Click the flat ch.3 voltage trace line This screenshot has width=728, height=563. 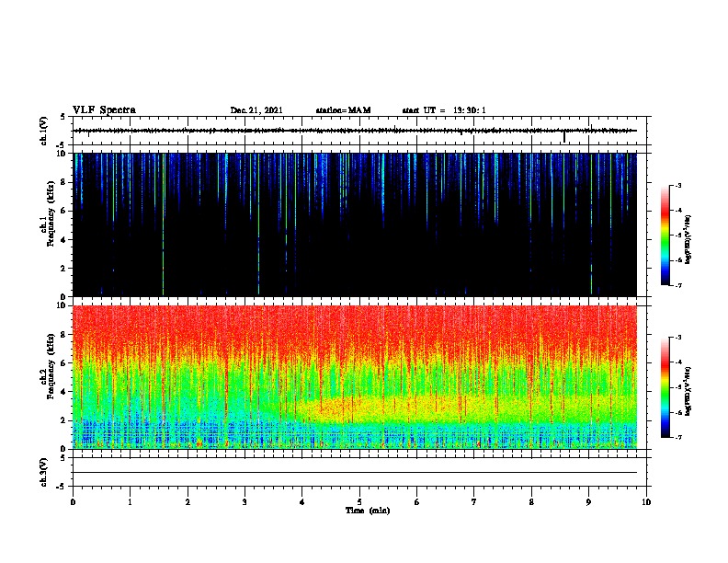pyautogui.click(x=355, y=473)
